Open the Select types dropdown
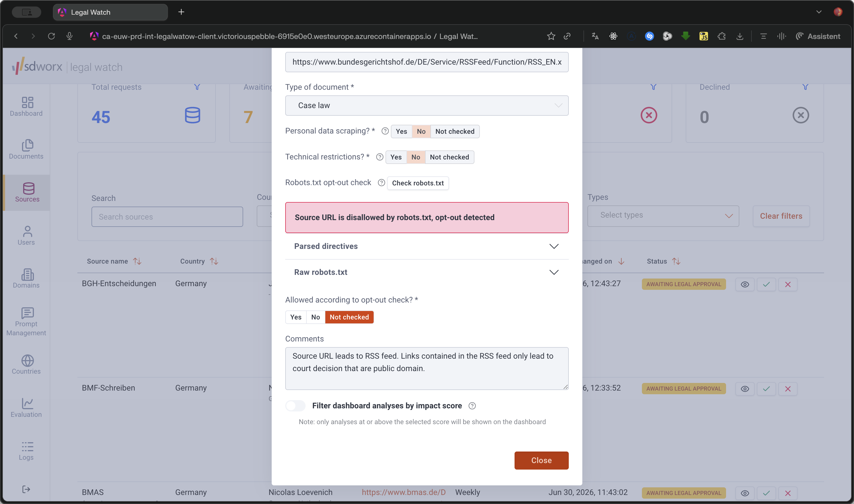 (663, 216)
